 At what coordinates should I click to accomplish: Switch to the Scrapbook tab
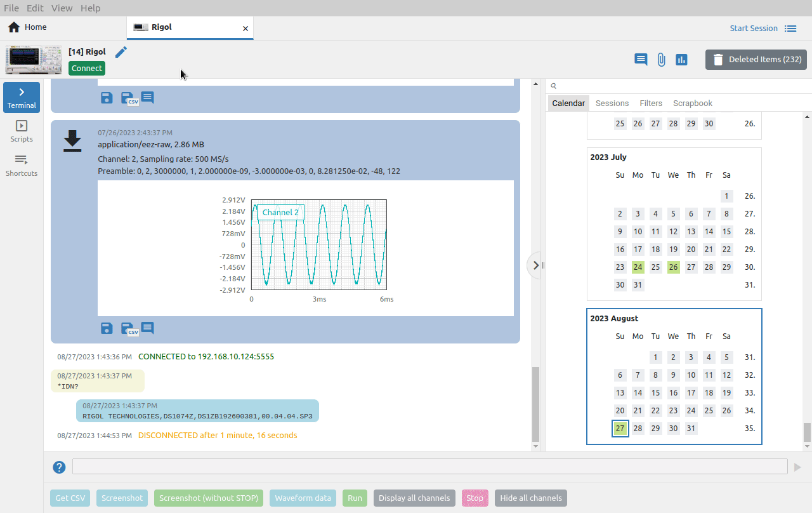tap(693, 103)
